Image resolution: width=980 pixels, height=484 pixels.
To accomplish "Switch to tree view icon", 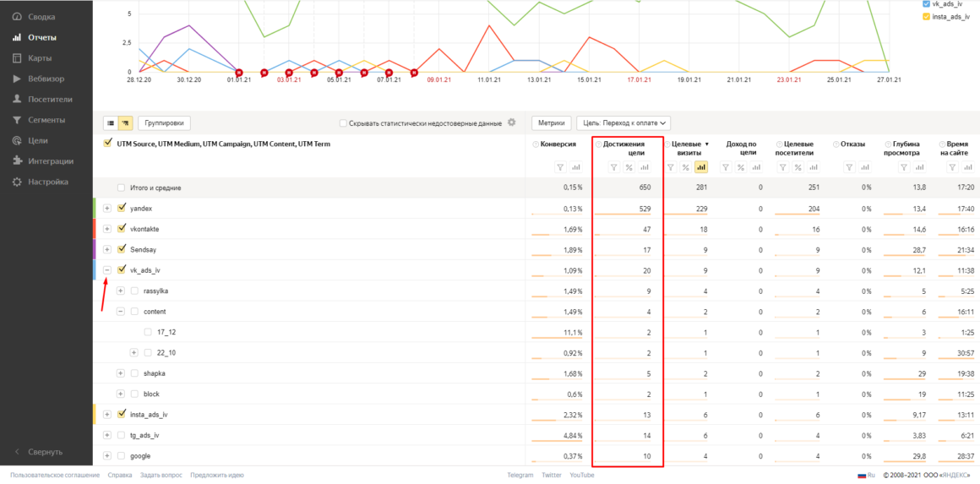I will pos(125,123).
